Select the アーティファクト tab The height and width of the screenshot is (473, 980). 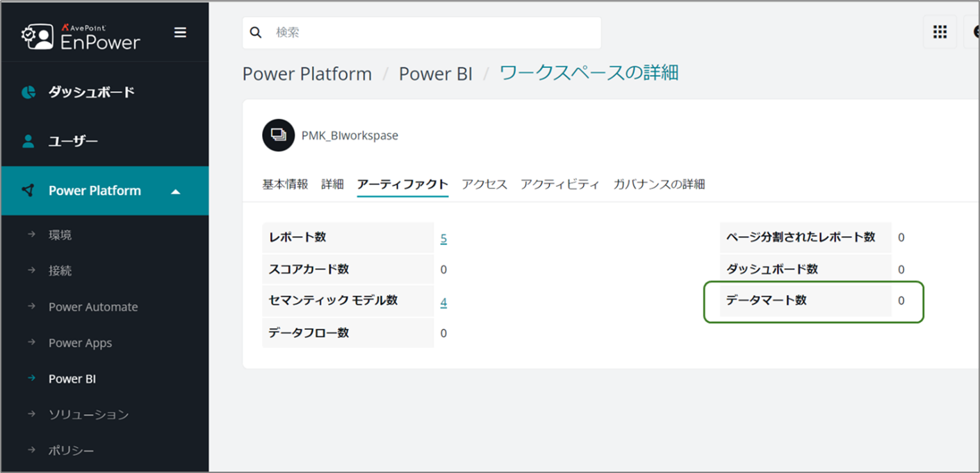[402, 184]
